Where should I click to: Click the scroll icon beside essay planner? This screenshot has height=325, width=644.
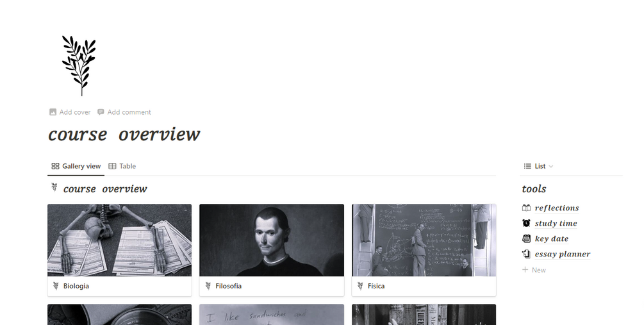pyautogui.click(x=526, y=254)
